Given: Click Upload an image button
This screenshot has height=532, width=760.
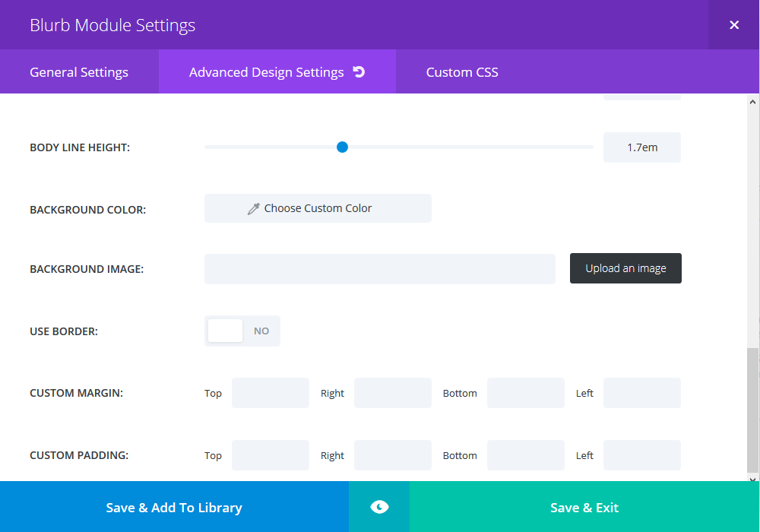Looking at the screenshot, I should (x=625, y=268).
